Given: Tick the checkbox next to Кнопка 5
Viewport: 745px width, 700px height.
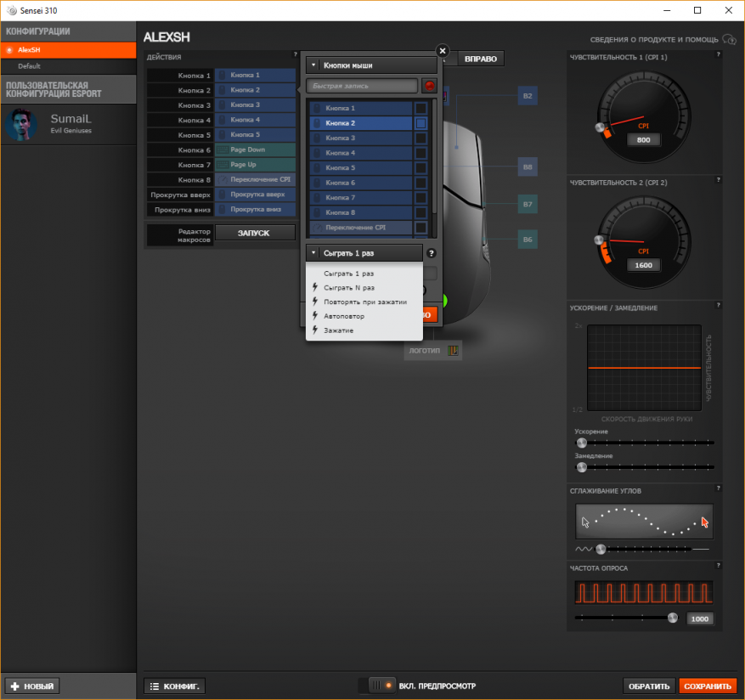Looking at the screenshot, I should click(x=421, y=168).
